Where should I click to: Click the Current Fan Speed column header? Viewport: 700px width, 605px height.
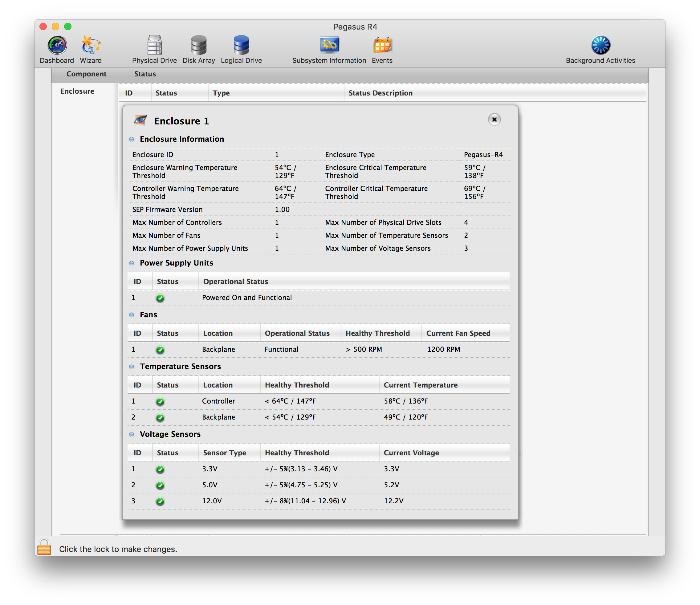tap(458, 333)
